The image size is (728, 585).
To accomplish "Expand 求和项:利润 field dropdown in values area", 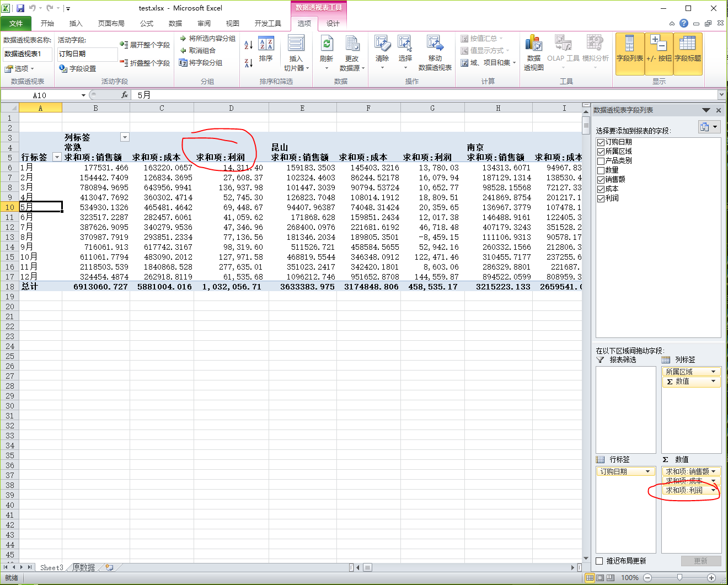I will tap(713, 490).
